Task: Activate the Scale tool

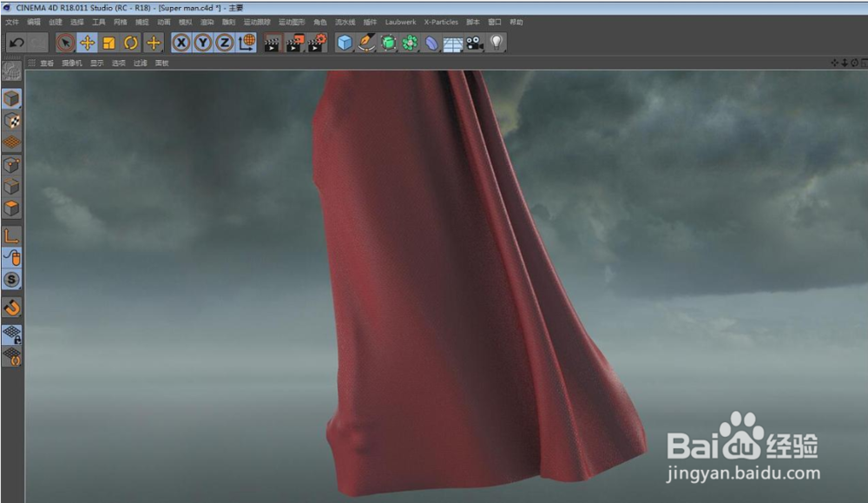Action: [109, 43]
